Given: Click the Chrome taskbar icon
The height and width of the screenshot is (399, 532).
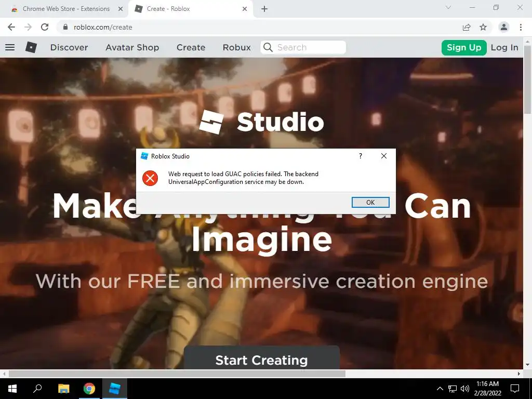Looking at the screenshot, I should (89, 389).
